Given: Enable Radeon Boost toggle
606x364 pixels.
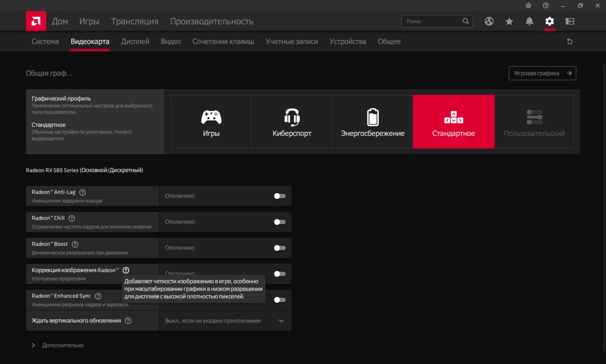Looking at the screenshot, I should click(x=280, y=248).
